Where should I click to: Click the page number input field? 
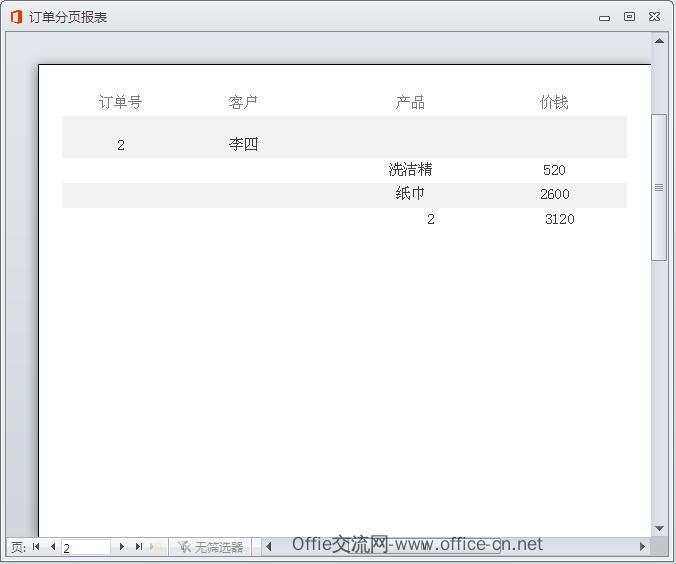85,548
